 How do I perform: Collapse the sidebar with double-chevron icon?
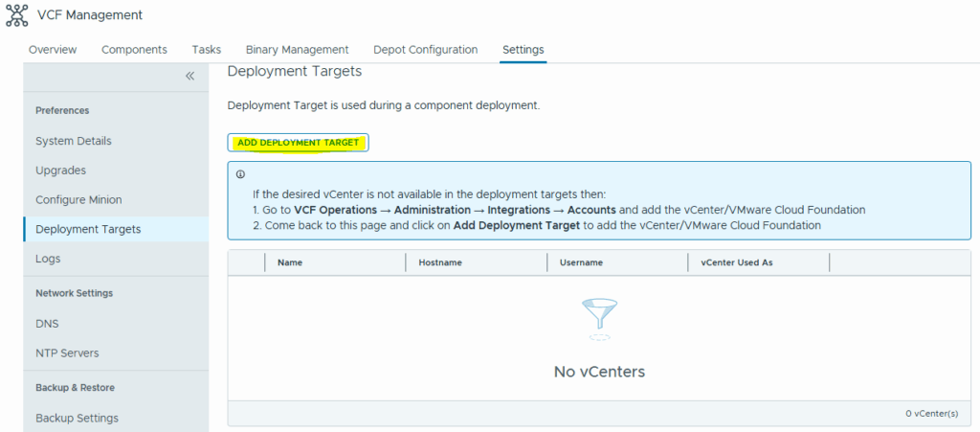pos(189,76)
